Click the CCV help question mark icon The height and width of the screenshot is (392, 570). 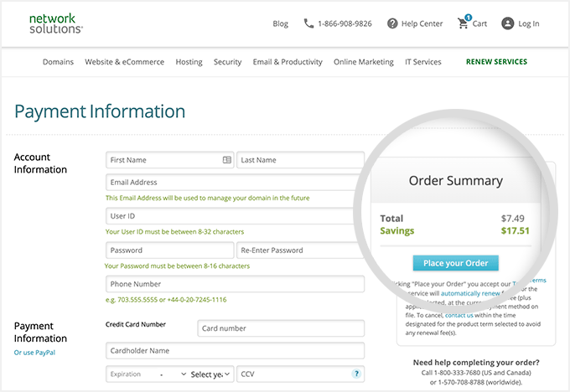click(356, 374)
